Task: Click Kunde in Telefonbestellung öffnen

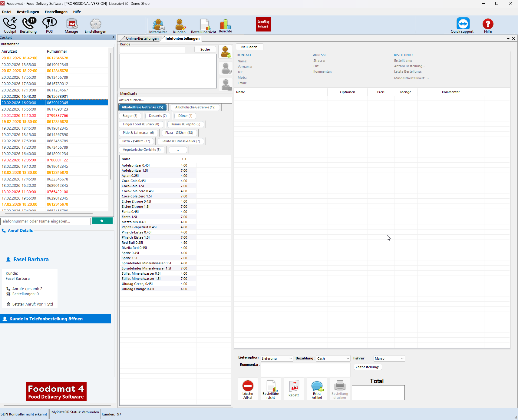Action: click(x=56, y=319)
